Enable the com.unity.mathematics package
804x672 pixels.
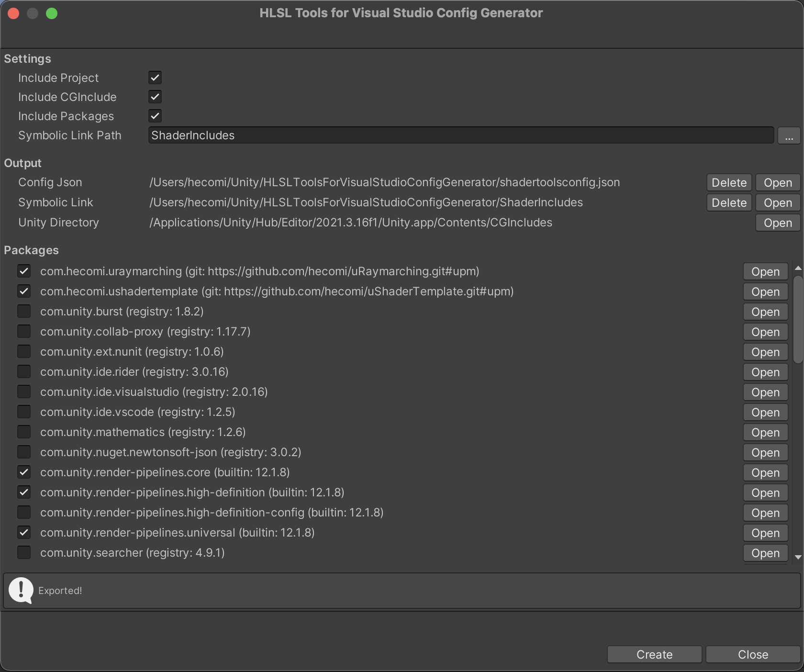click(24, 432)
